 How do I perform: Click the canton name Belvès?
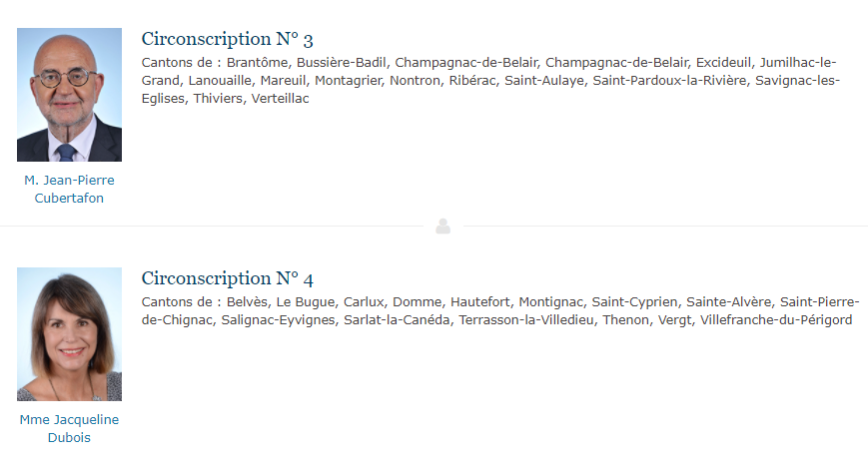(247, 302)
